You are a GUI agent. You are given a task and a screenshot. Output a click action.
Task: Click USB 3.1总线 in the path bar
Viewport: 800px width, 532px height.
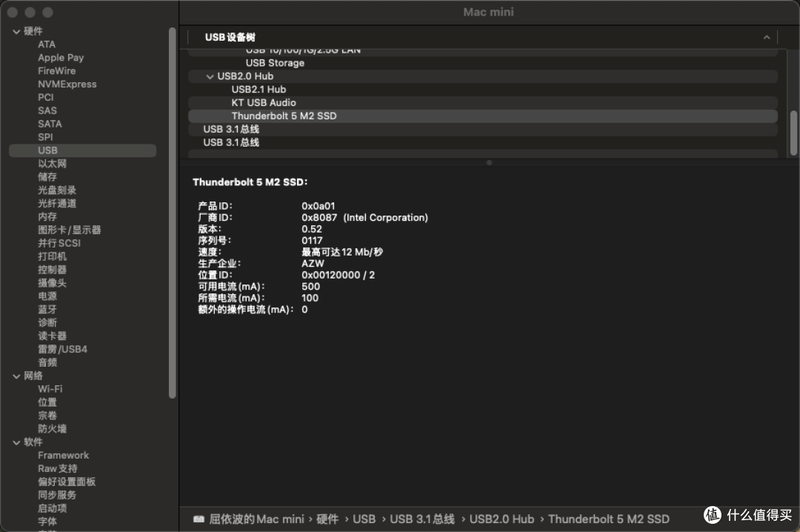click(422, 519)
